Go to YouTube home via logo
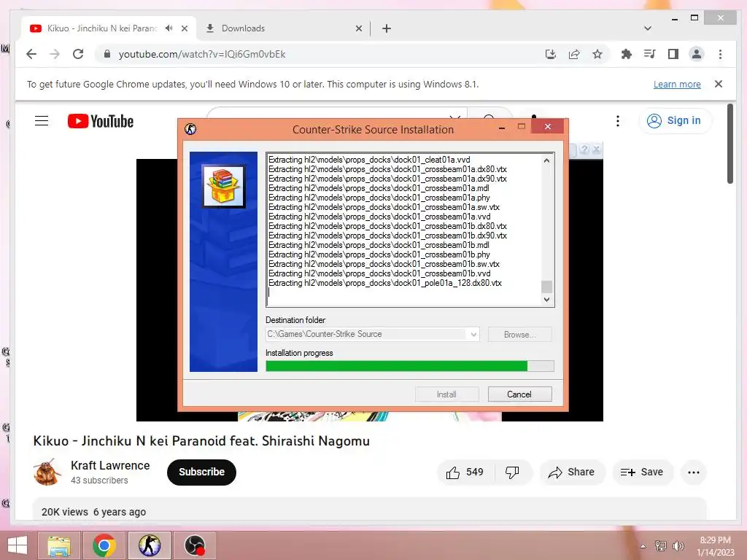Screen dimensions: 747x560 tap(101, 122)
